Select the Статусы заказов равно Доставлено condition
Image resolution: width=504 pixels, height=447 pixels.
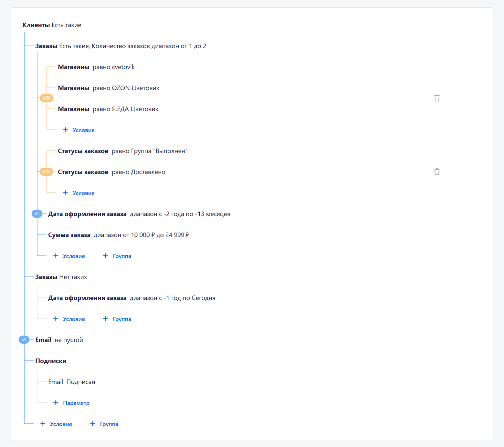111,172
